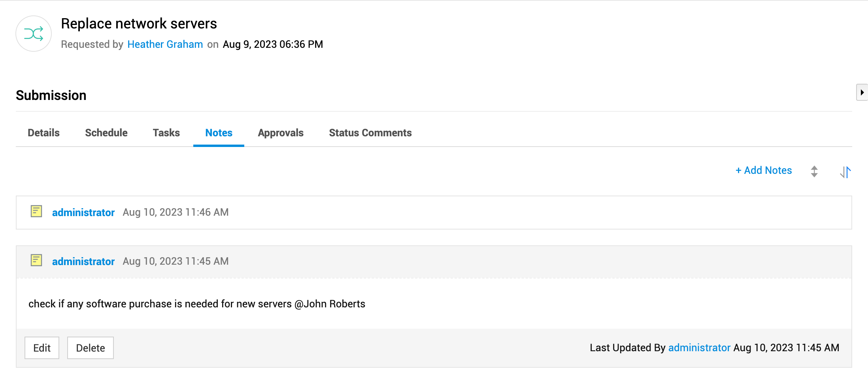
Task: Select the Notes tab
Action: (x=219, y=133)
